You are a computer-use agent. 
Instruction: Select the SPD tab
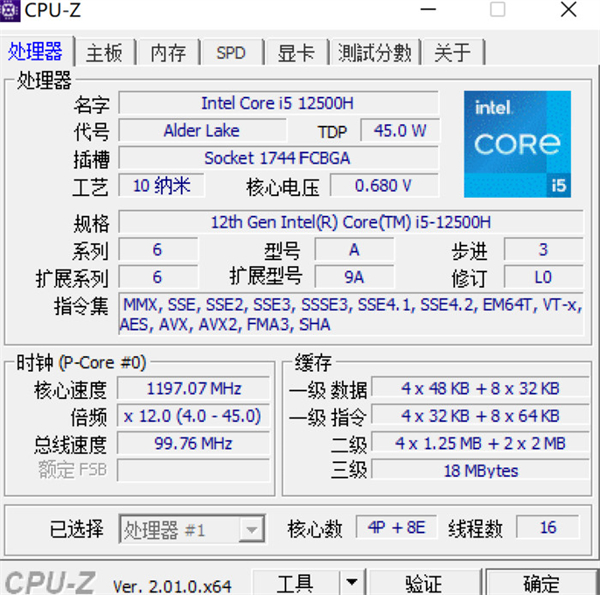[231, 52]
